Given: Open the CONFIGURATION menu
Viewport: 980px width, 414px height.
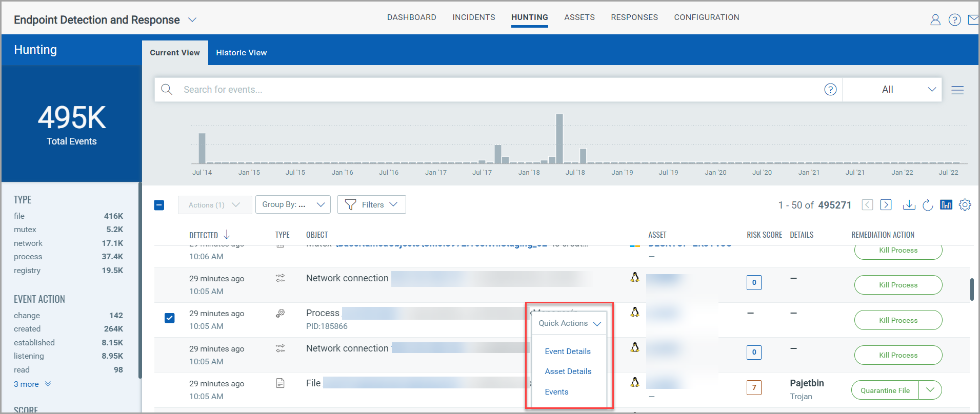Looking at the screenshot, I should coord(707,17).
